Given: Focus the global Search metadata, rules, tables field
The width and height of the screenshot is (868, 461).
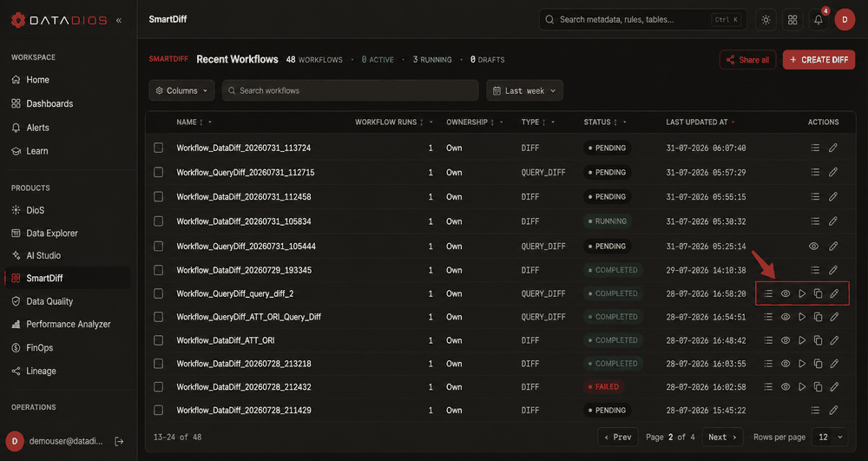Looking at the screenshot, I should 642,20.
